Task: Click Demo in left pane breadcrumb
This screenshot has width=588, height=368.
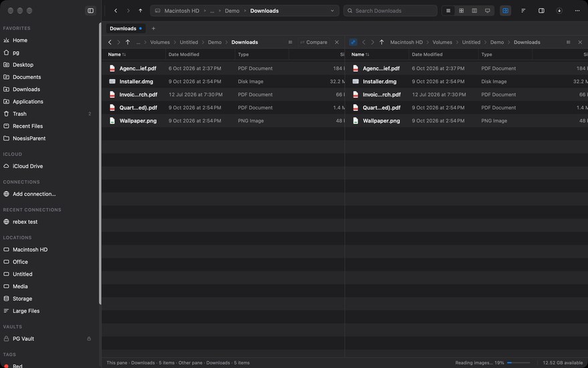Action: [x=214, y=42]
